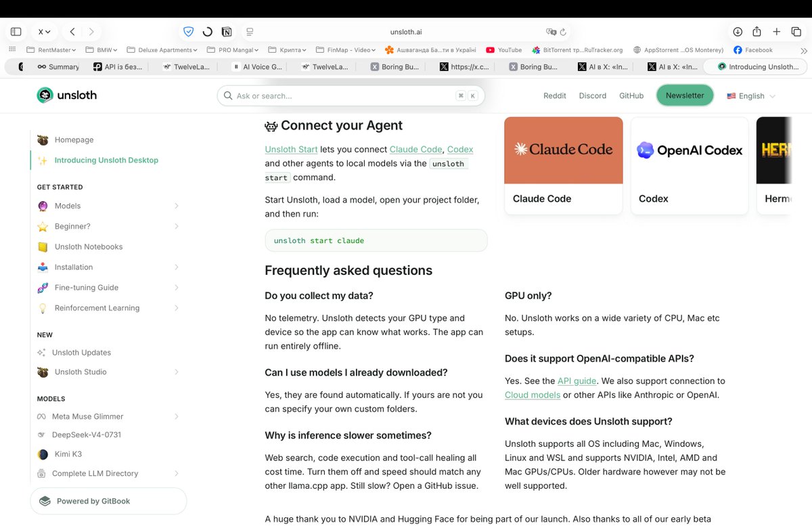The width and height of the screenshot is (812, 528).
Task: Switch to the Summary tab
Action: [x=58, y=66]
